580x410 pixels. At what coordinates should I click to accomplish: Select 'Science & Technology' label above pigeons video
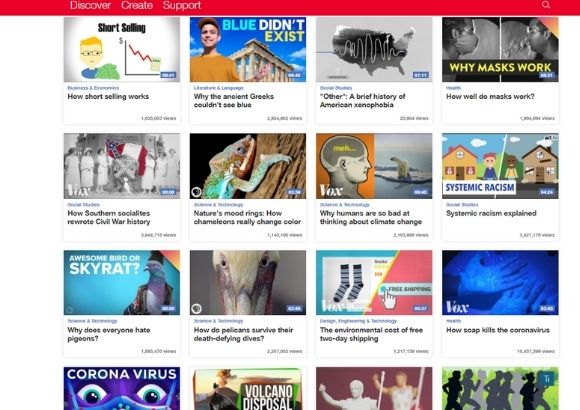tap(92, 321)
